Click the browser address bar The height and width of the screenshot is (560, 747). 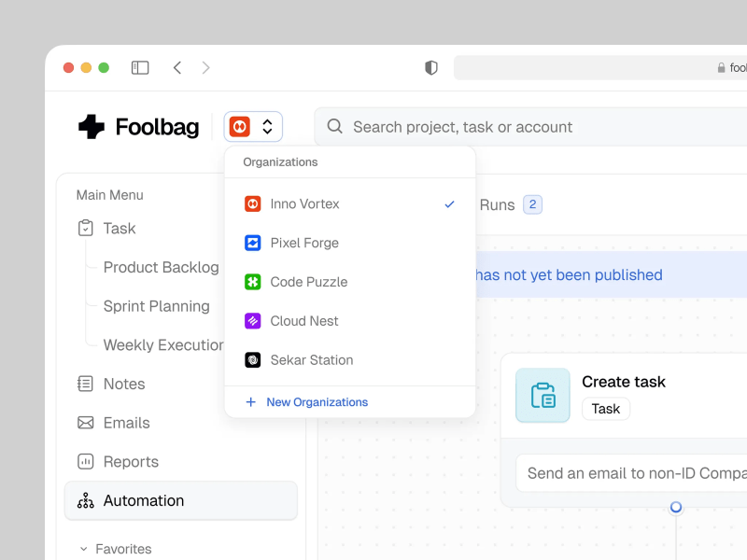pyautogui.click(x=600, y=67)
